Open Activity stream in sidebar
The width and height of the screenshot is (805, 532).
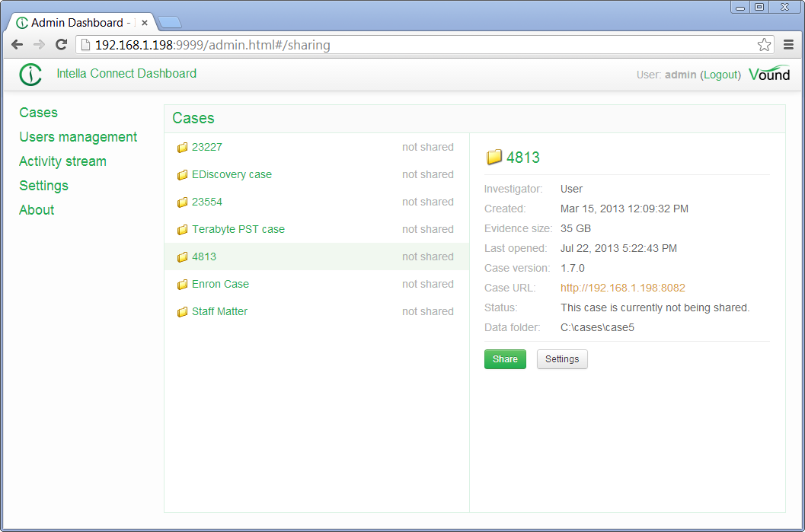[x=62, y=161]
